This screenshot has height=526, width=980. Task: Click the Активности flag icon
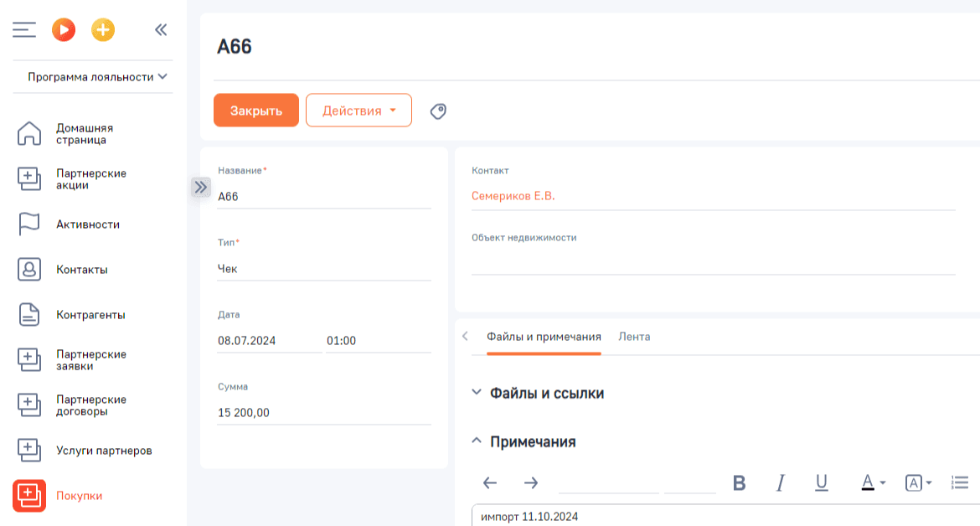(28, 224)
